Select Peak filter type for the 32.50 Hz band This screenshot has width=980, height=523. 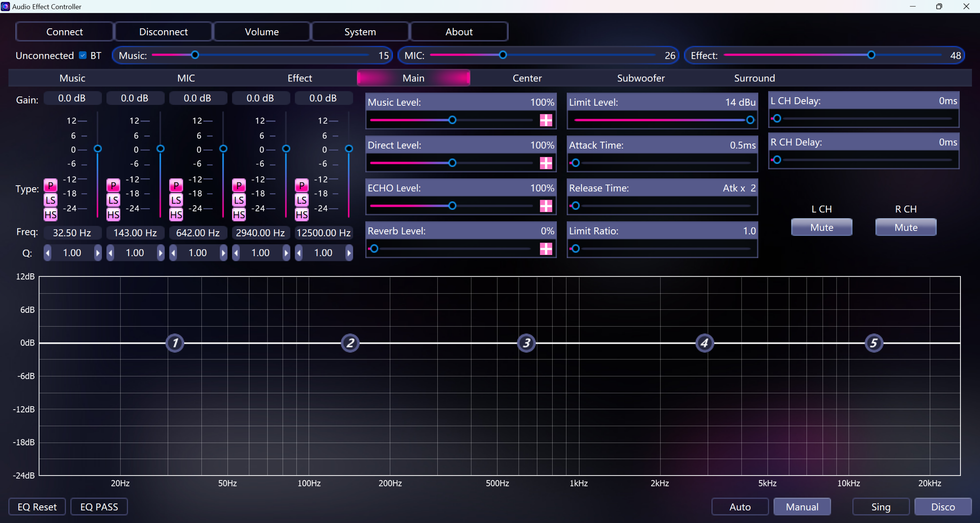click(50, 185)
